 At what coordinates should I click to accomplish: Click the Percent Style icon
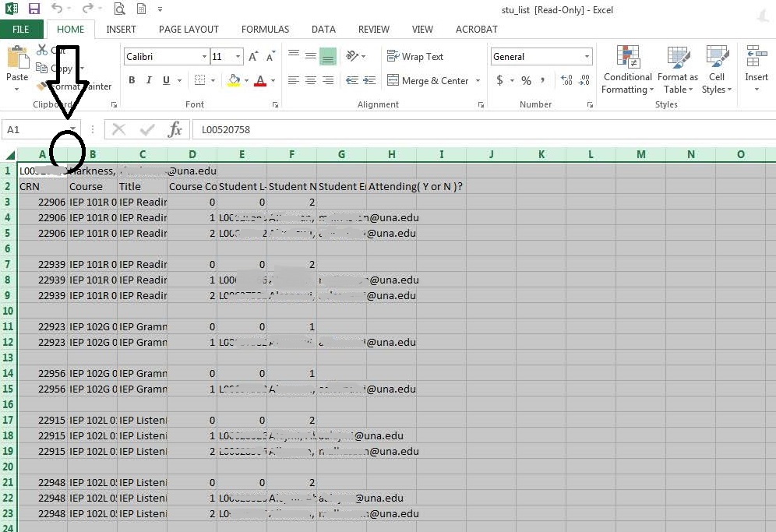(x=526, y=80)
